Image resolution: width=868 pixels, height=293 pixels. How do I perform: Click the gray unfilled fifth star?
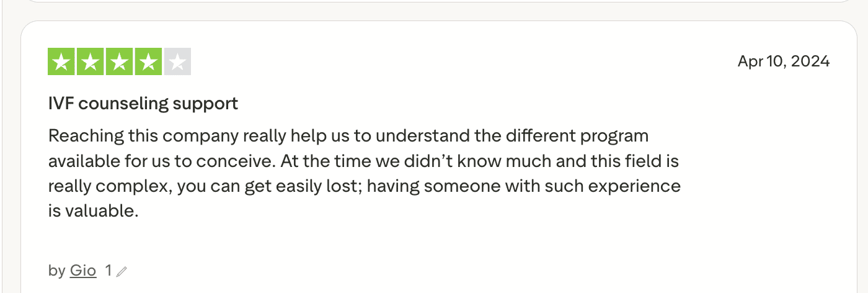click(177, 61)
